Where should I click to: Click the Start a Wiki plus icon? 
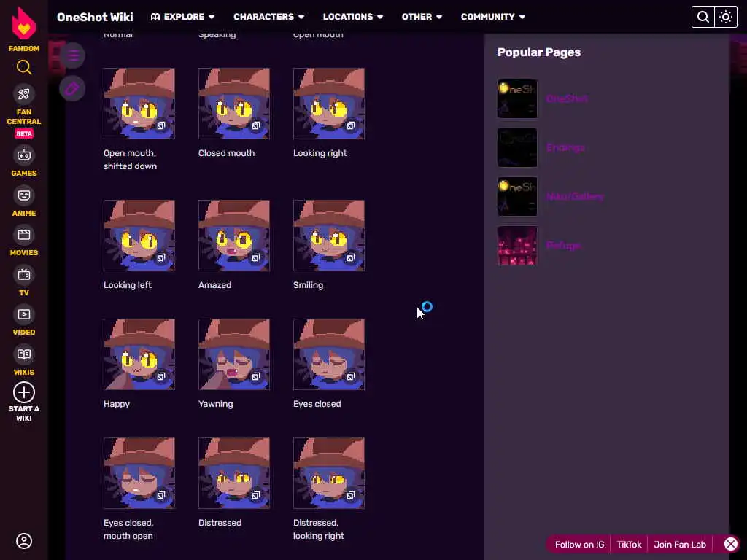24,393
